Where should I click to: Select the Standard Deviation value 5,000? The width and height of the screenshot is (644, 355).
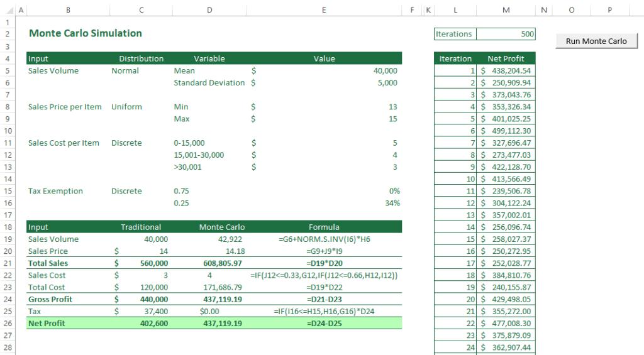pos(324,82)
